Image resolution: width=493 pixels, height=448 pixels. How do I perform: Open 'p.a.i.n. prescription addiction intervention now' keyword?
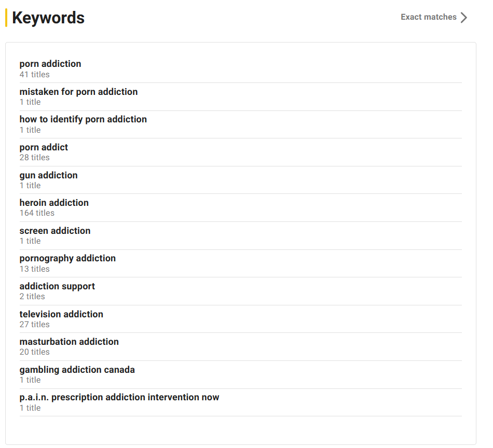point(119,397)
